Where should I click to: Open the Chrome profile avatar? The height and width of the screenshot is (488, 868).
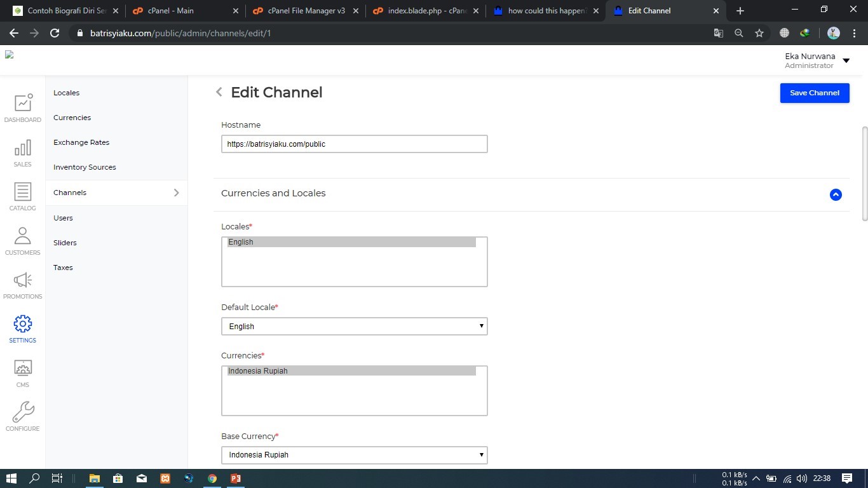(834, 33)
